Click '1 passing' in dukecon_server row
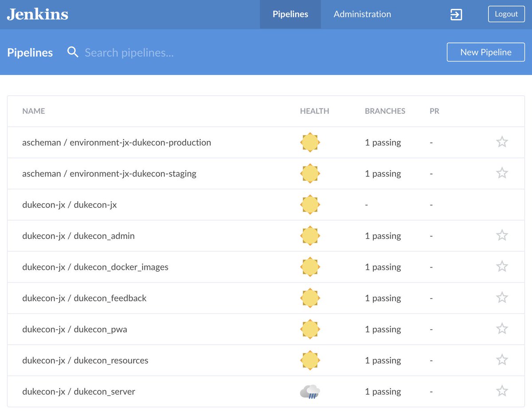Viewport: 532px width, 420px height. click(383, 392)
